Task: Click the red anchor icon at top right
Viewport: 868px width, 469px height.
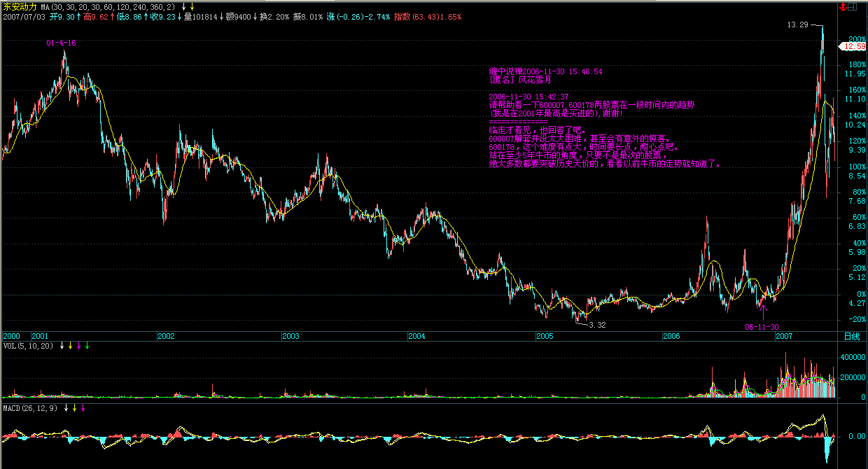Action: 841,7
